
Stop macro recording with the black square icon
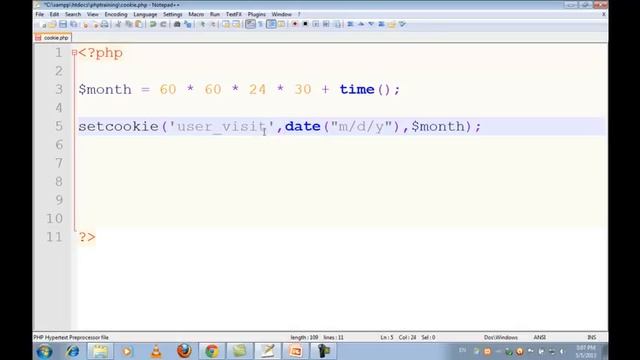[305, 24]
